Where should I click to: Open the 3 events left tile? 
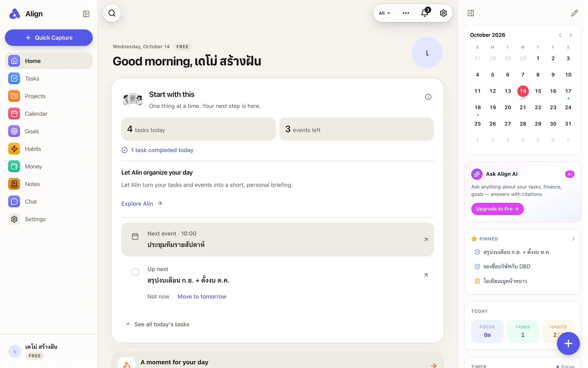click(x=356, y=129)
